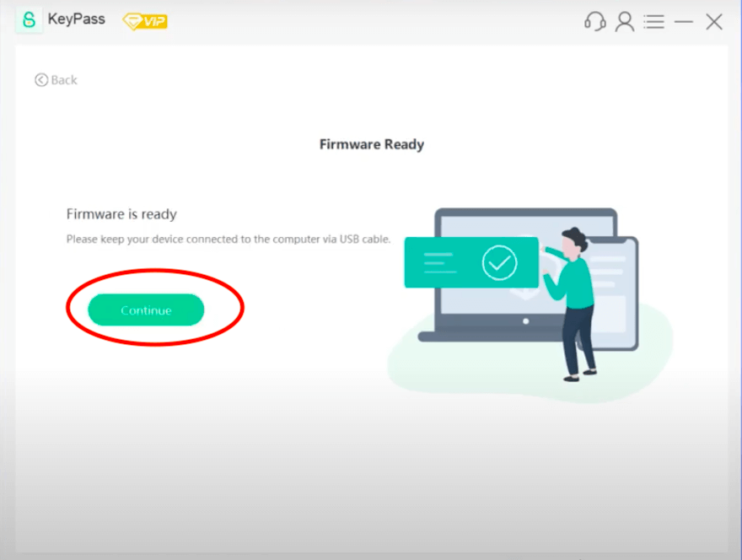Click the 'Firmware is ready' text
742x560 pixels.
121,214
